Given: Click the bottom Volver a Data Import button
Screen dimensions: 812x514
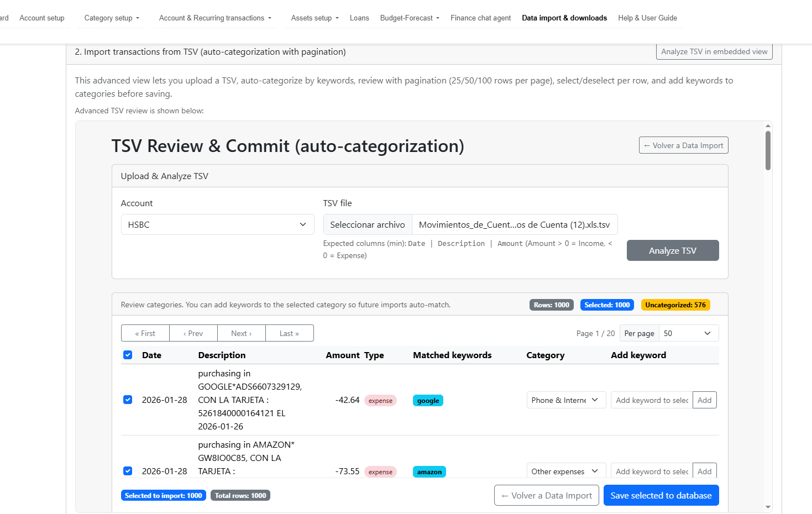Looking at the screenshot, I should [x=546, y=495].
